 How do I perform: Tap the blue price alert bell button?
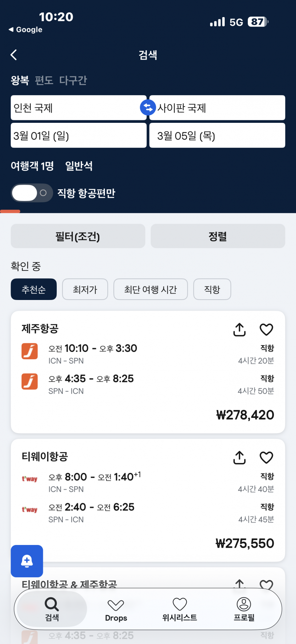(27, 561)
